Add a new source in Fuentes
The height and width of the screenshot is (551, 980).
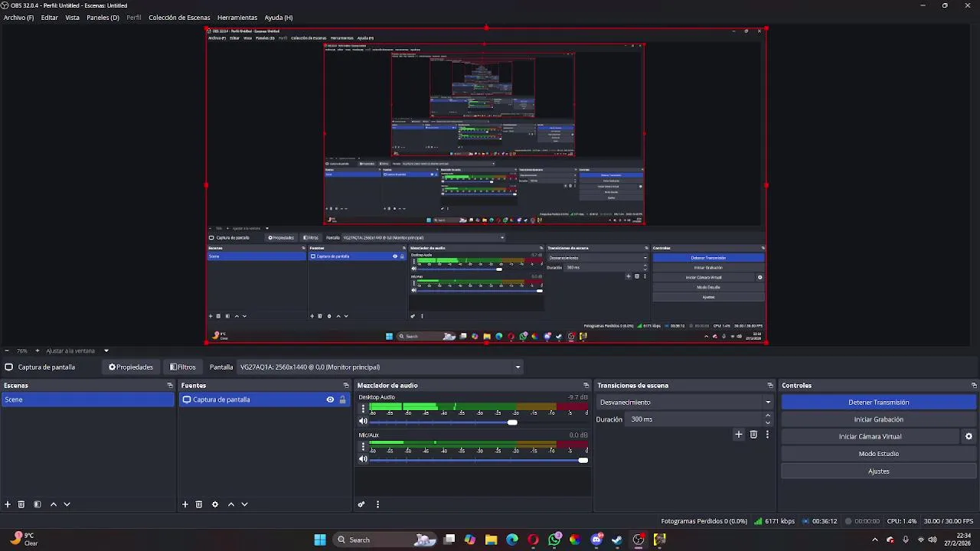pyautogui.click(x=185, y=504)
